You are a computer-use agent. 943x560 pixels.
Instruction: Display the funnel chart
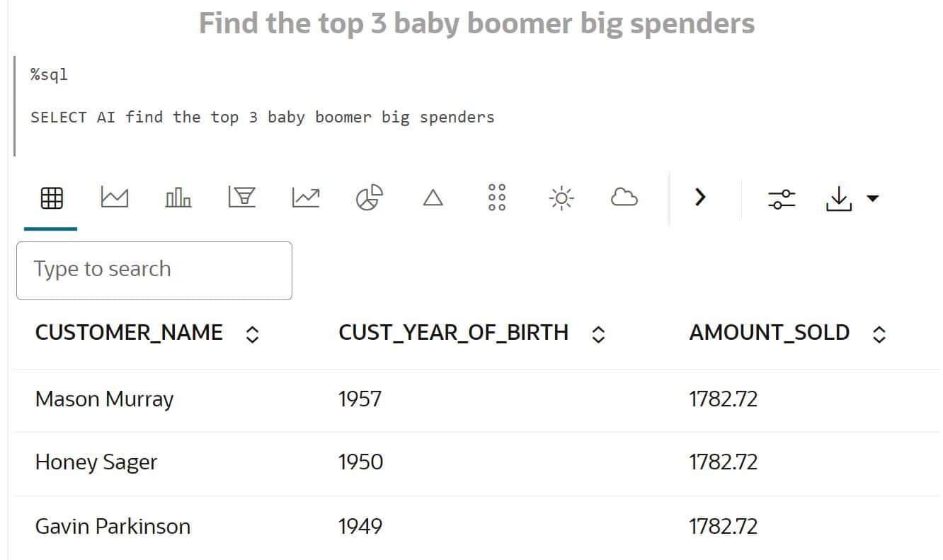pos(242,198)
